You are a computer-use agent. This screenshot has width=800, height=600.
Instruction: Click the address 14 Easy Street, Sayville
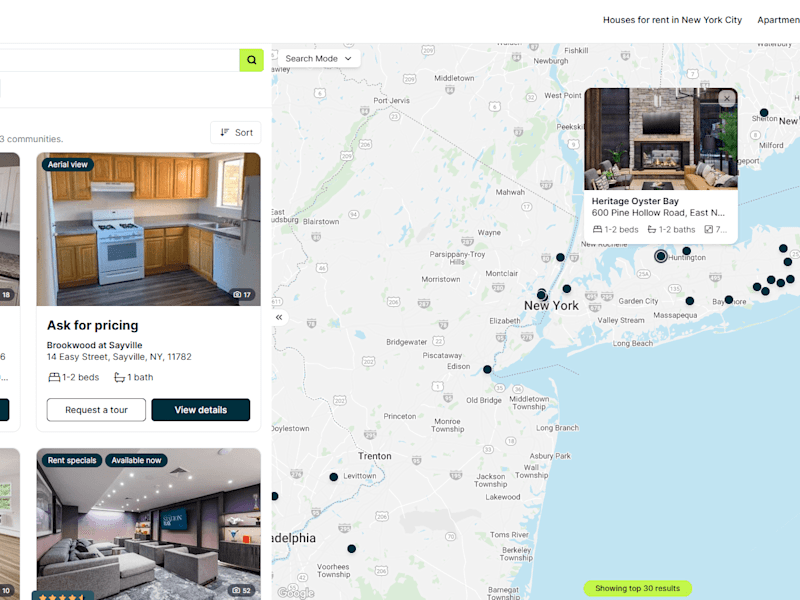119,357
